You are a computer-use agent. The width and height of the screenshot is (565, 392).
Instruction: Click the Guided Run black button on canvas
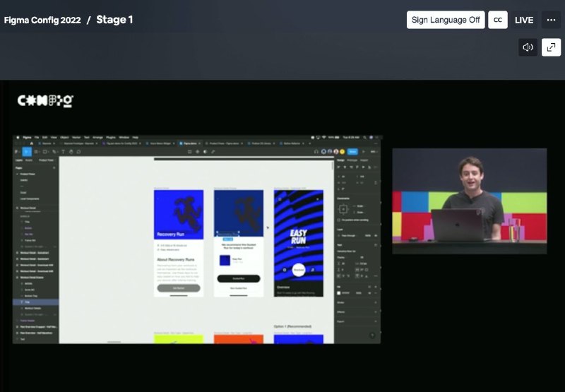[x=239, y=278]
